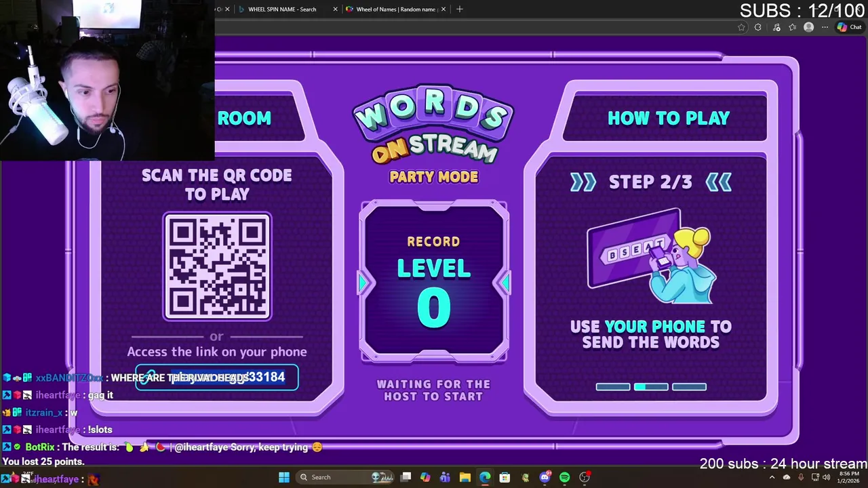Screen dimensions: 868x488
Task: Open Task View from the taskbar
Action: 406,477
